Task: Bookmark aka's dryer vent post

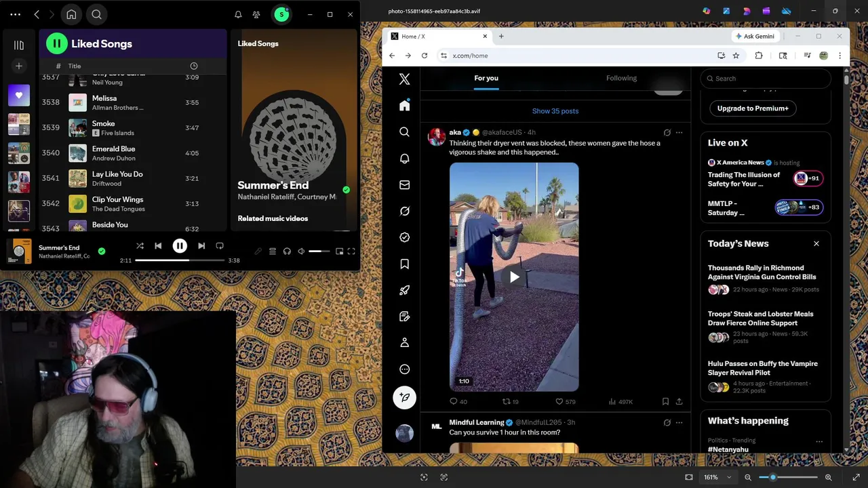Action: (665, 401)
